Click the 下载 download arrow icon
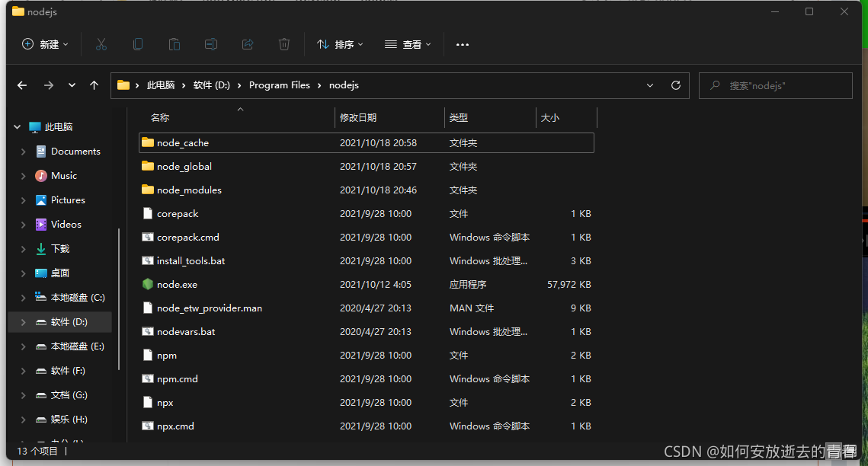The height and width of the screenshot is (466, 868). coord(41,249)
